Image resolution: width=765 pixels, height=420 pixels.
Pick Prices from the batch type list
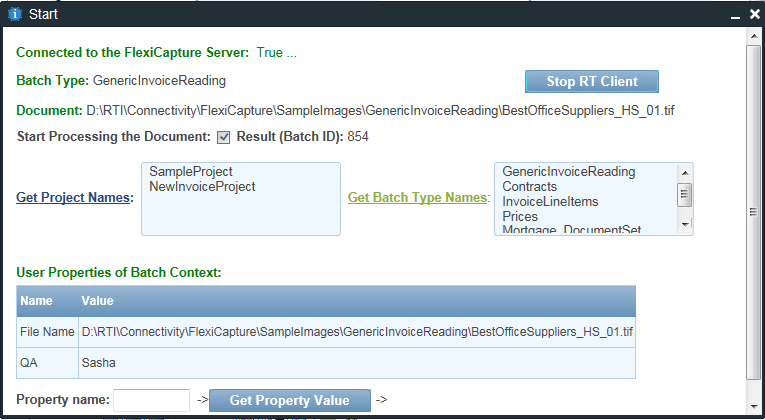click(520, 216)
